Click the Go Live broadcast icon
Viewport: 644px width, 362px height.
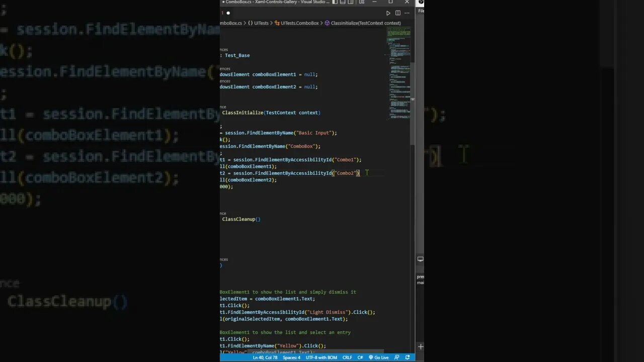click(371, 357)
